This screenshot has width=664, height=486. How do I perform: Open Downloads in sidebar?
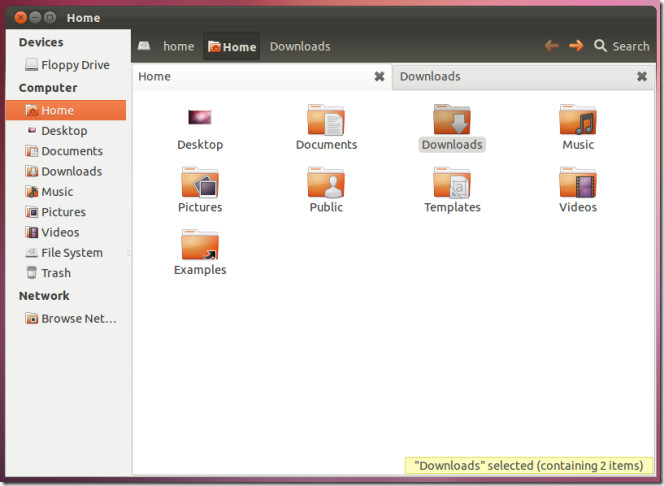pyautogui.click(x=66, y=171)
